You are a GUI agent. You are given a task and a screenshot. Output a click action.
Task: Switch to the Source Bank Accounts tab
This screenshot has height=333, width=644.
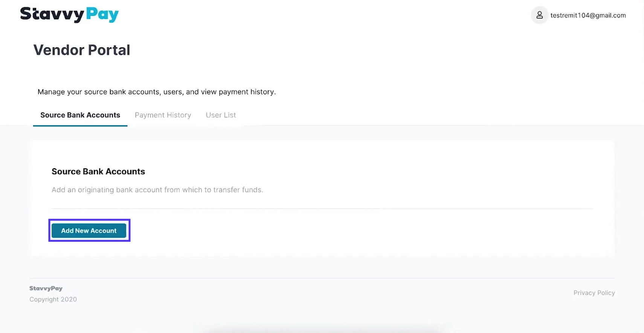[x=80, y=115]
